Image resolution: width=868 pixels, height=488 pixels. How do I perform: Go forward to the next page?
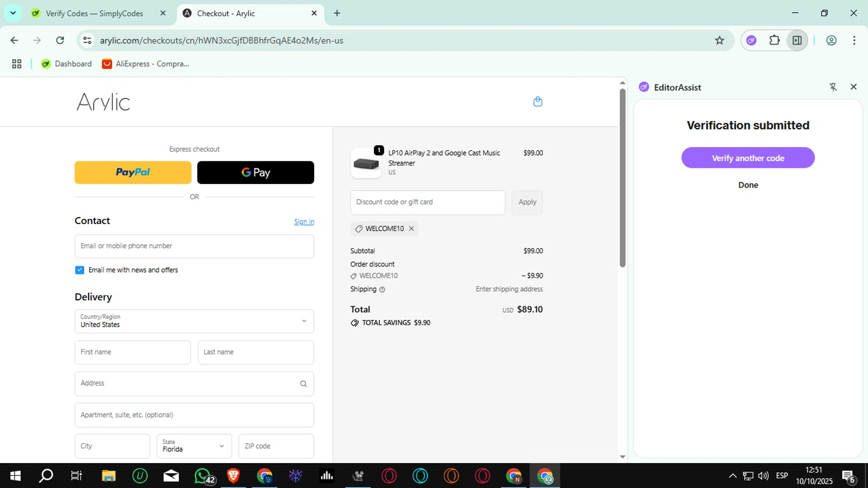point(37,41)
